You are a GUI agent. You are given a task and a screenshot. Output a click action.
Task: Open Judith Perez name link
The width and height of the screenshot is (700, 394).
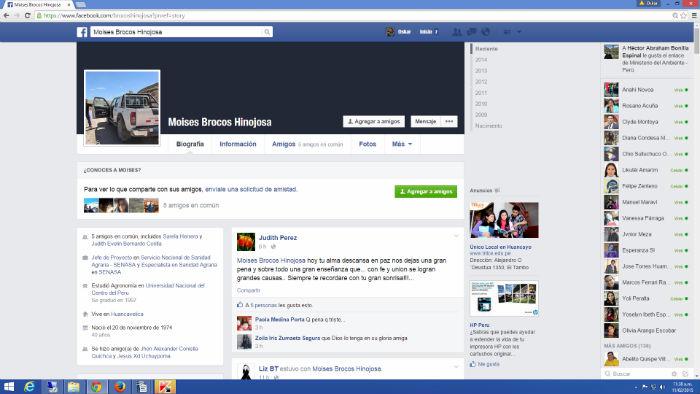pos(278,237)
